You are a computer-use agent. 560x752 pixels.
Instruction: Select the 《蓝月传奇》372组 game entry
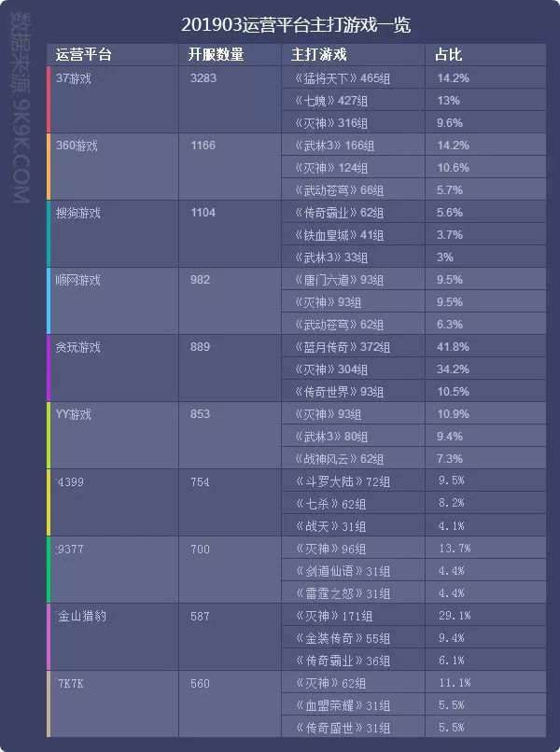(342, 347)
